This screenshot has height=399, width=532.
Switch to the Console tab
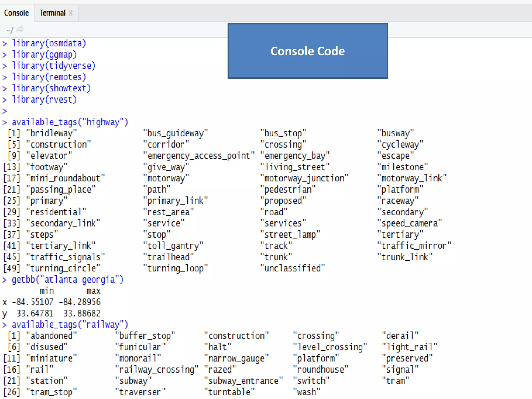(x=16, y=13)
